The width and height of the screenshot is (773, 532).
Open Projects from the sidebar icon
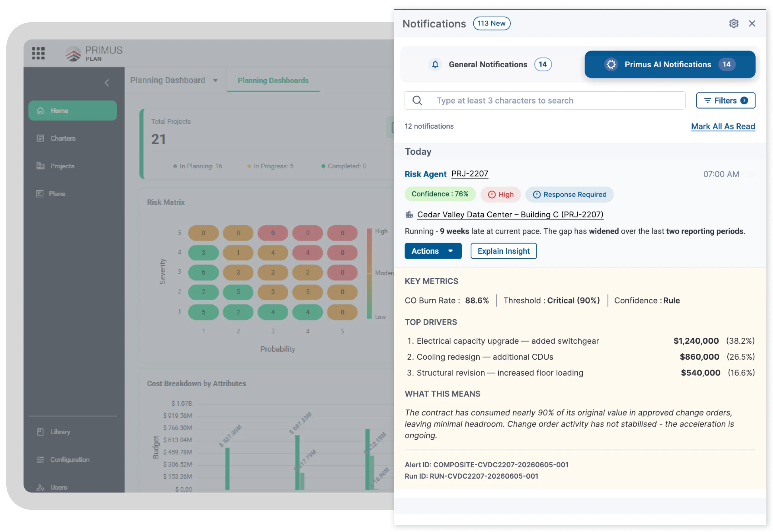coord(40,166)
